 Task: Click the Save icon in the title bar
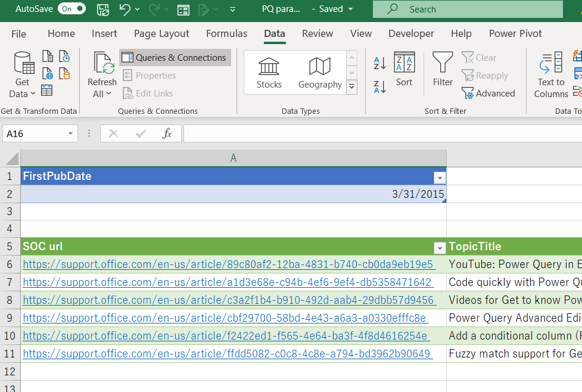coord(103,10)
